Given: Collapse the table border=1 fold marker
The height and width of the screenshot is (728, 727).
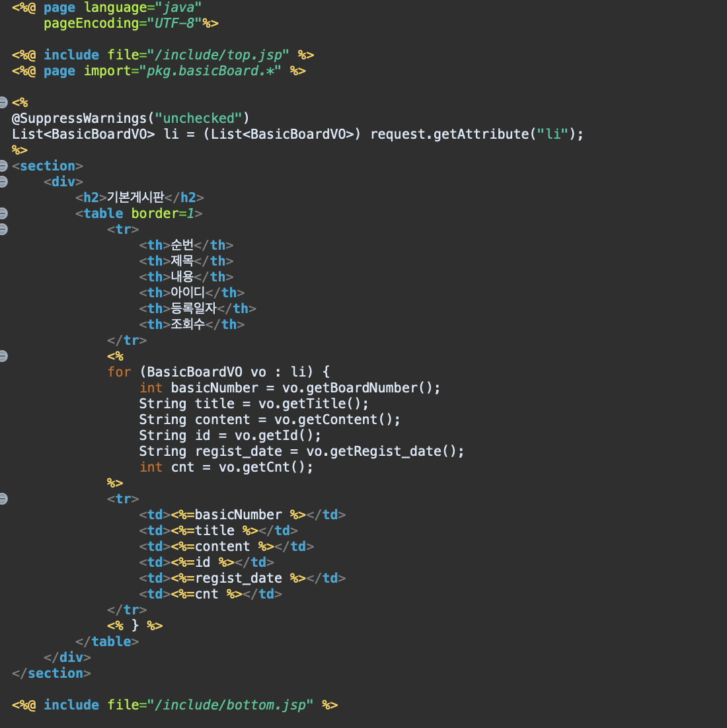Looking at the screenshot, I should click(x=3, y=213).
